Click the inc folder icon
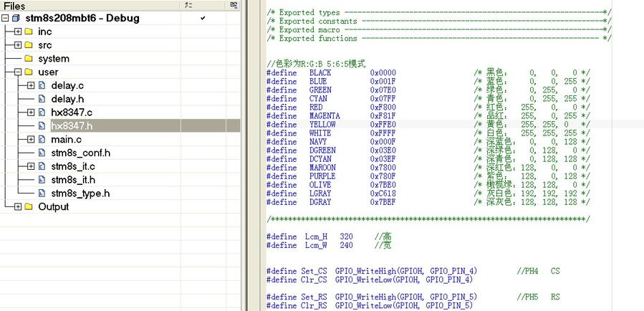644x311 pixels. click(x=29, y=32)
